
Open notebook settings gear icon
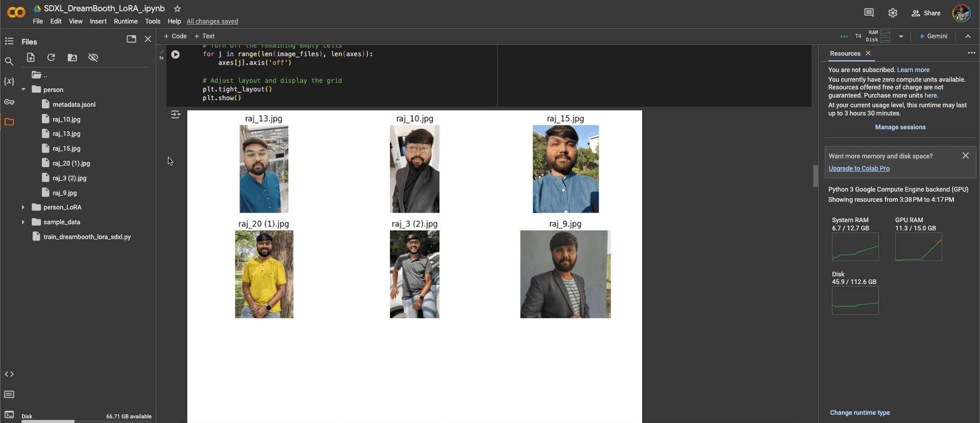point(893,13)
